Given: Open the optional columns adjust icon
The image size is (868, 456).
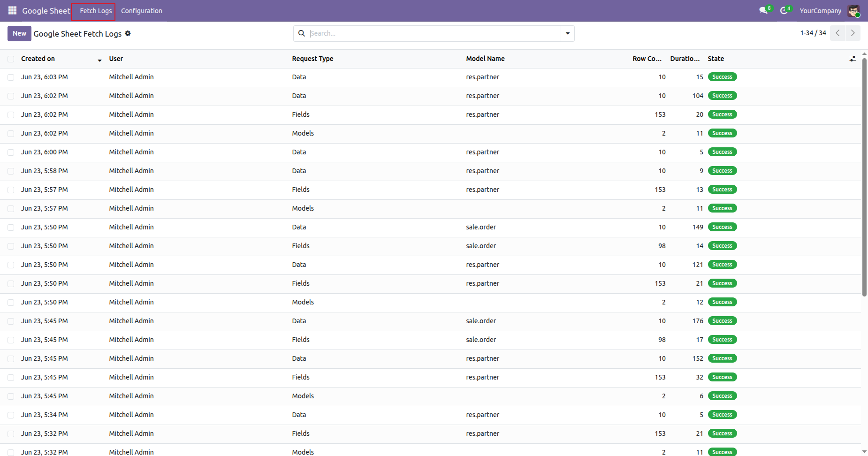Looking at the screenshot, I should pos(853,59).
